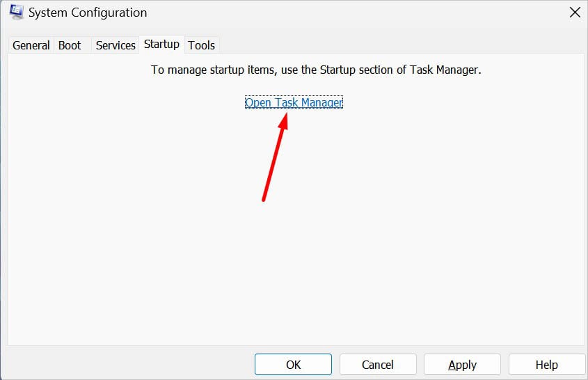Switch to the General tab

click(31, 45)
